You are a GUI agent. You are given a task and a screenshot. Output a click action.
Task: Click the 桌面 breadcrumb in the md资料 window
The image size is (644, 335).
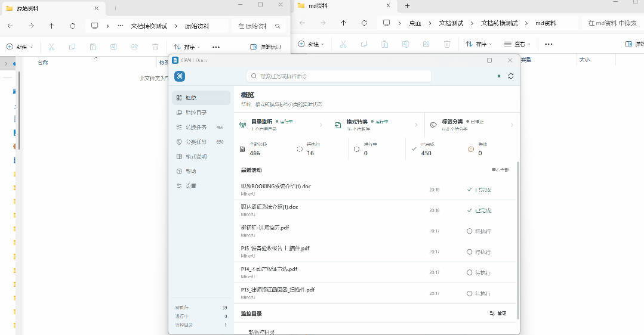415,23
